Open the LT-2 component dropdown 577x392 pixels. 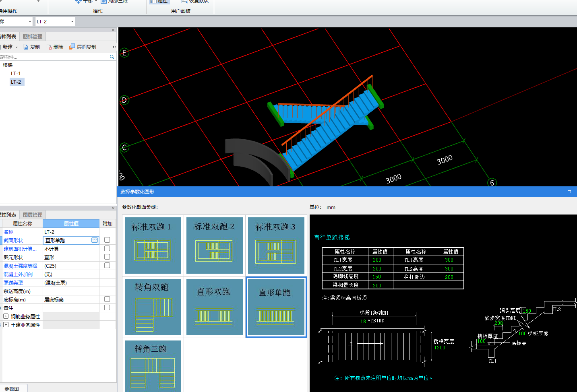[72, 22]
